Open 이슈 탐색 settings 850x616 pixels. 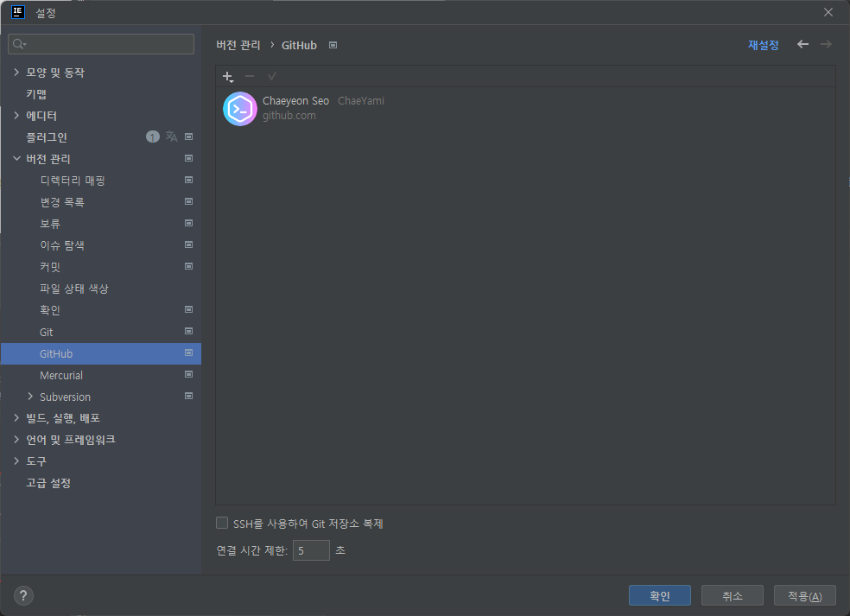tap(62, 245)
